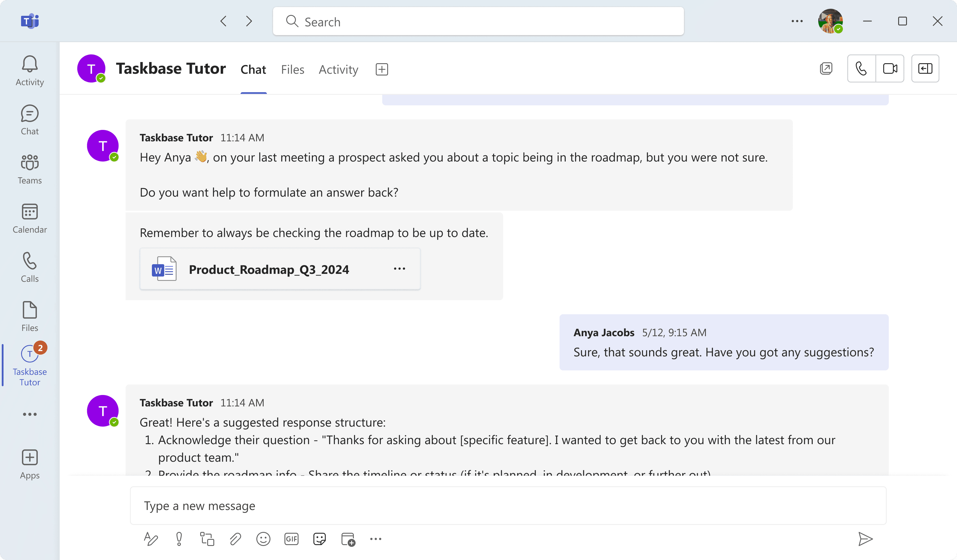Switch to the Activity tab in chat header
Image resolution: width=957 pixels, height=560 pixels.
[338, 69]
